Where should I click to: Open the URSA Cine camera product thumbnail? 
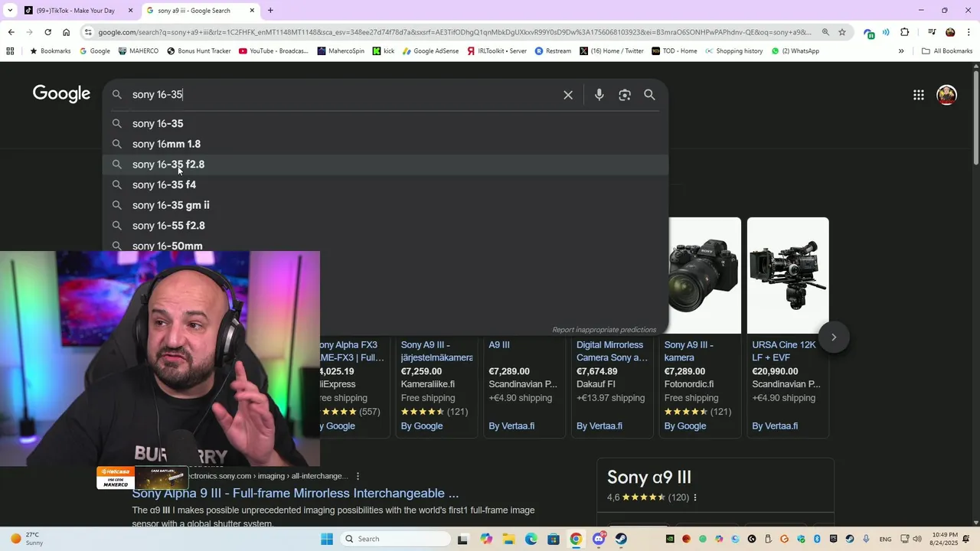[788, 275]
